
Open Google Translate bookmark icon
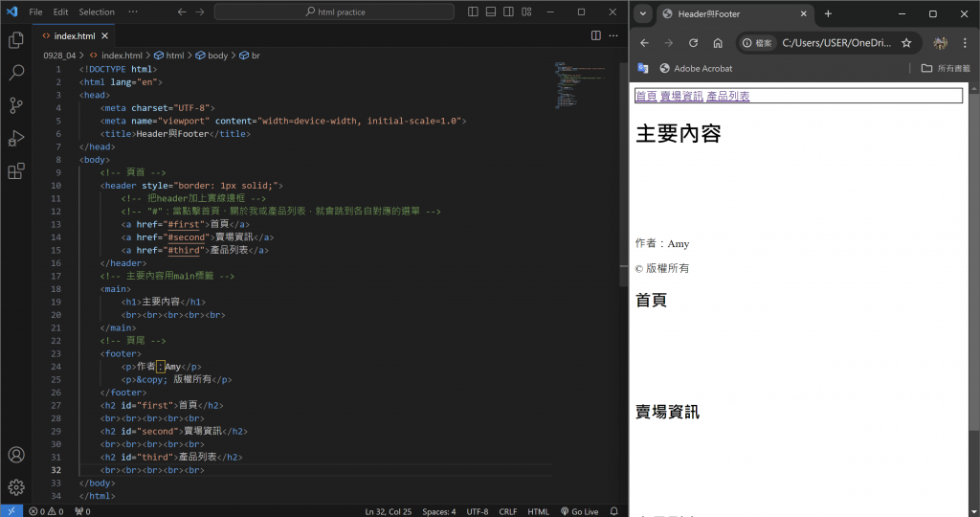(x=642, y=69)
